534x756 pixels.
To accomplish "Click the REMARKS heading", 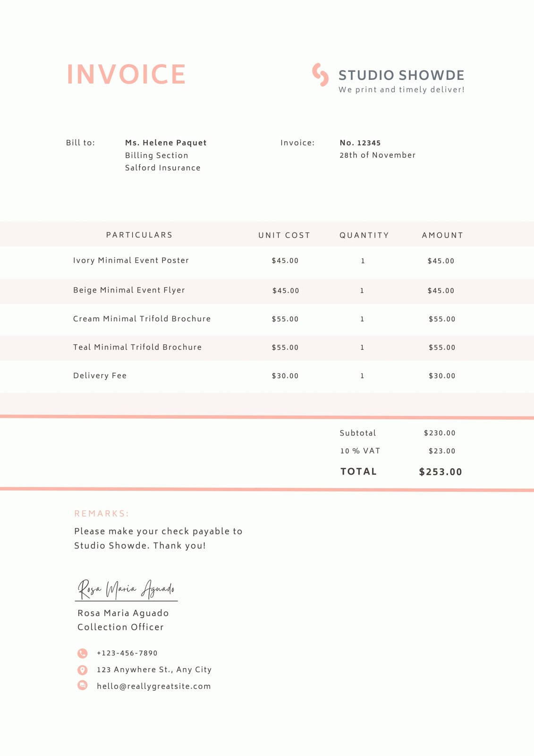I will pos(102,514).
